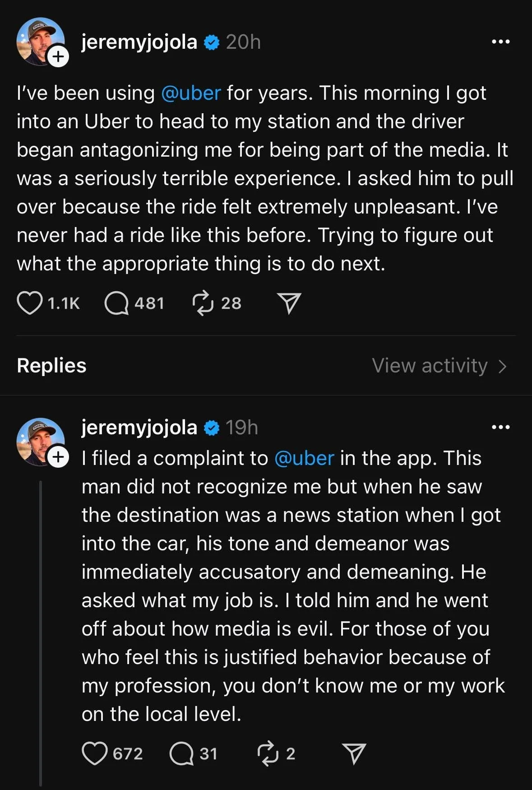This screenshot has height=790, width=532.
Task: Share the reply via paper plane icon
Action: (x=354, y=753)
